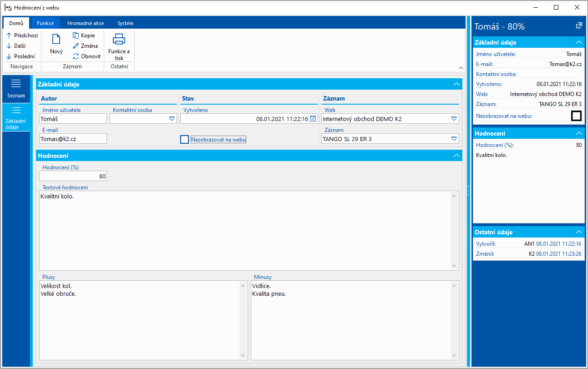
Task: Jump to the last record (Poslední)
Action: [x=20, y=56]
